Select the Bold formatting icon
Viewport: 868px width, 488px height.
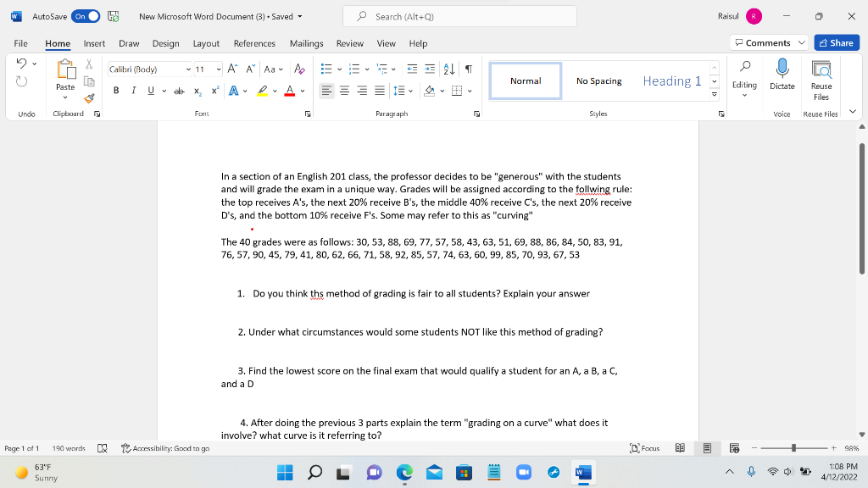click(116, 89)
